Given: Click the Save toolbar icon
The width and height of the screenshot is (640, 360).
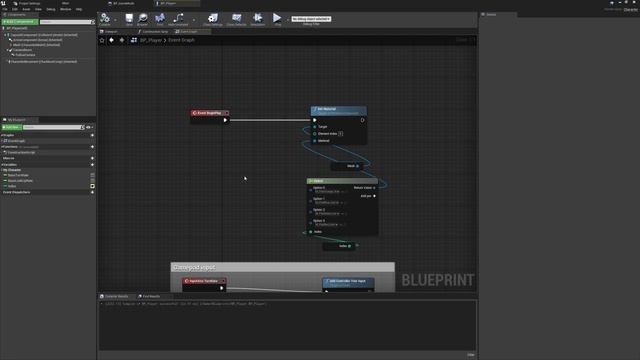Looking at the screenshot, I should coord(129,19).
